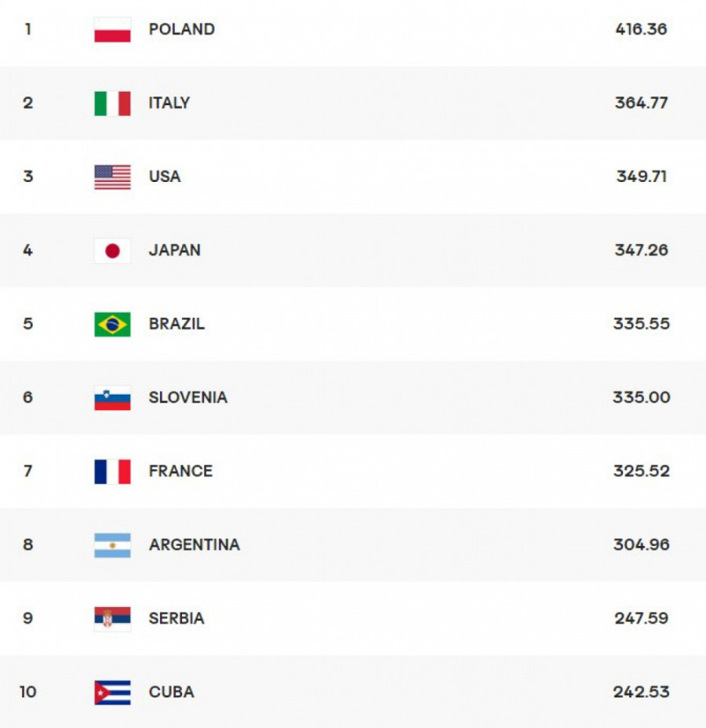Click the Japan flag icon
Image resolution: width=706 pixels, height=728 pixels.
pyautogui.click(x=112, y=250)
